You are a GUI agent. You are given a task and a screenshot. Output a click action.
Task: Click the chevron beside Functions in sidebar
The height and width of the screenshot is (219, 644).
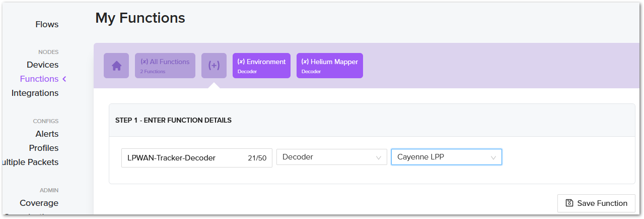coord(64,79)
